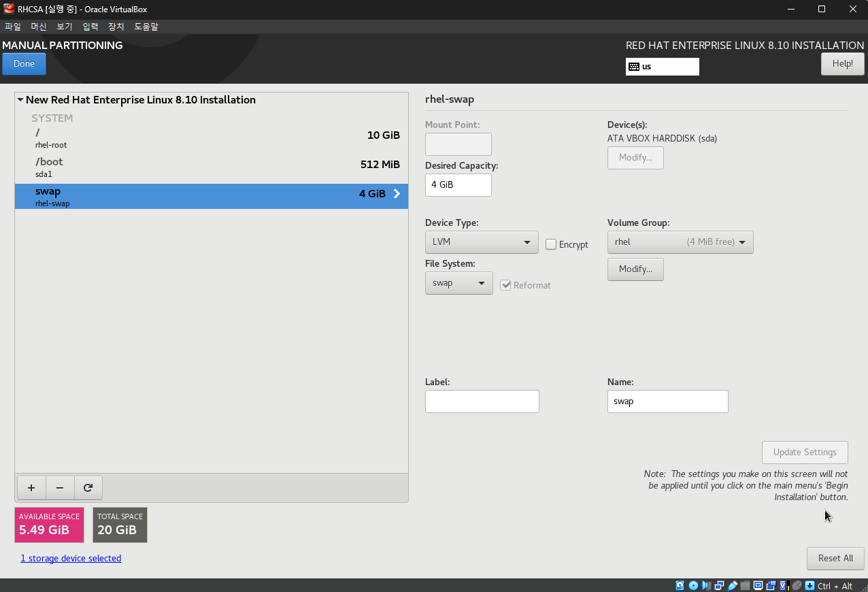Viewport: 868px width, 592px height.
Task: Click the Desired Capacity field
Action: 458,185
